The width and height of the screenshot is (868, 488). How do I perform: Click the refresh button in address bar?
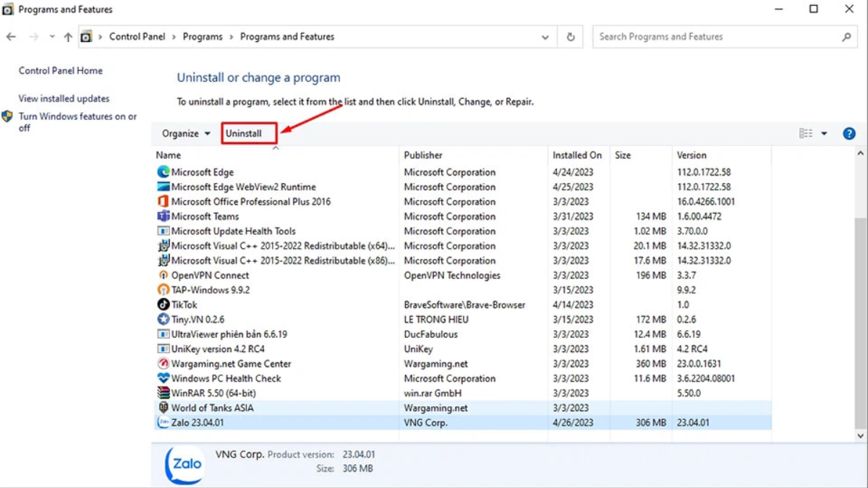click(x=571, y=37)
